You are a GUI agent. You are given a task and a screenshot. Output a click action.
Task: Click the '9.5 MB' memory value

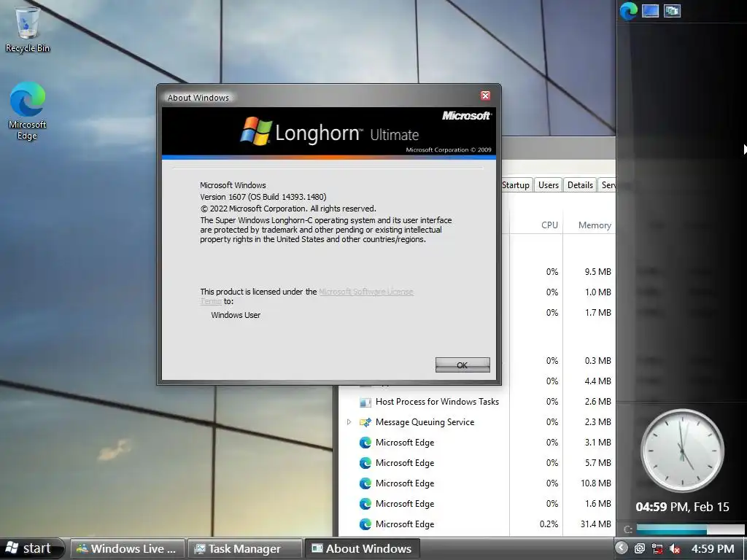point(598,272)
